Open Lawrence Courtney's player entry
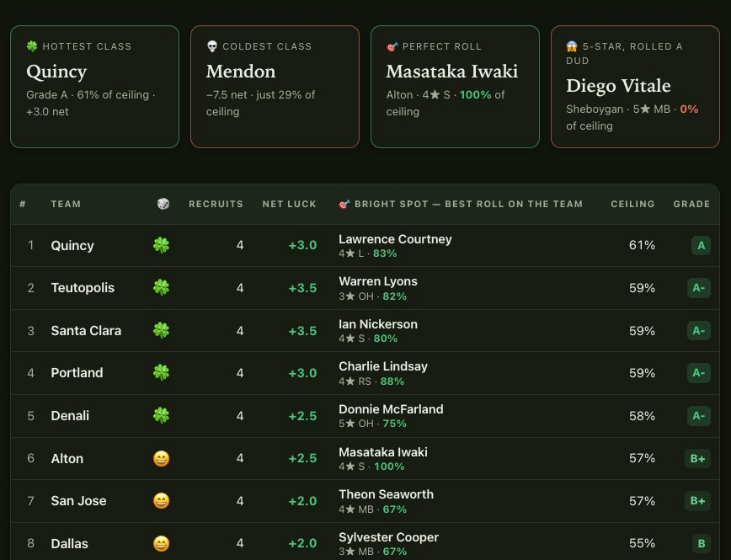Screen dimensions: 731x560 395,239
